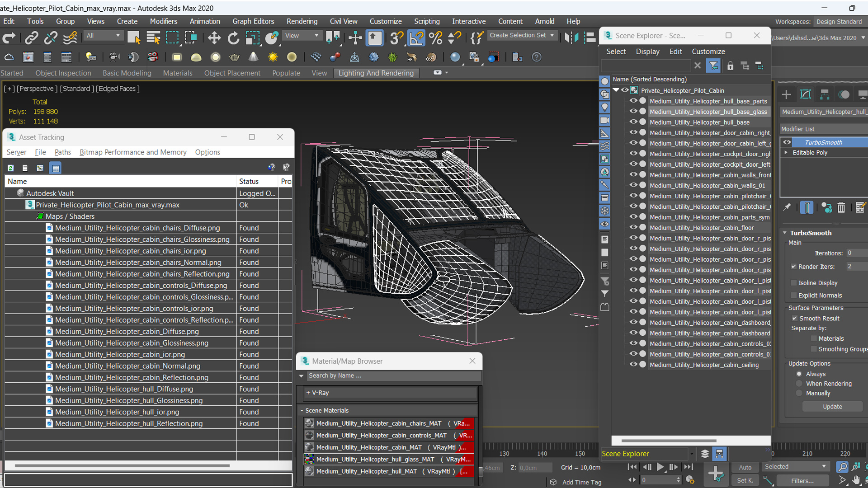The image size is (868, 488).
Task: Open the selection filter All dropdown
Action: coord(104,36)
